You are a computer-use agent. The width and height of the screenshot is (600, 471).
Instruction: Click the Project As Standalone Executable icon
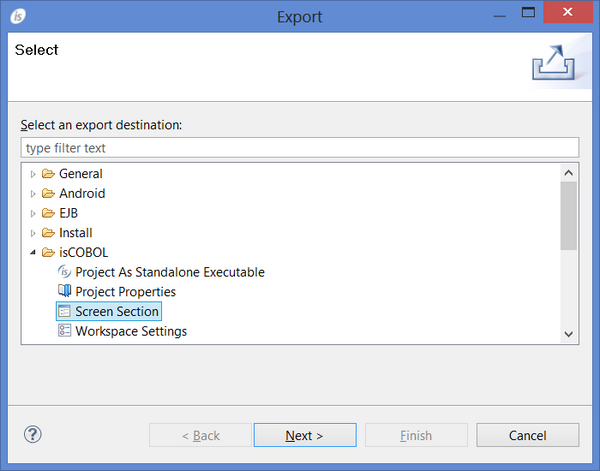(x=65, y=272)
